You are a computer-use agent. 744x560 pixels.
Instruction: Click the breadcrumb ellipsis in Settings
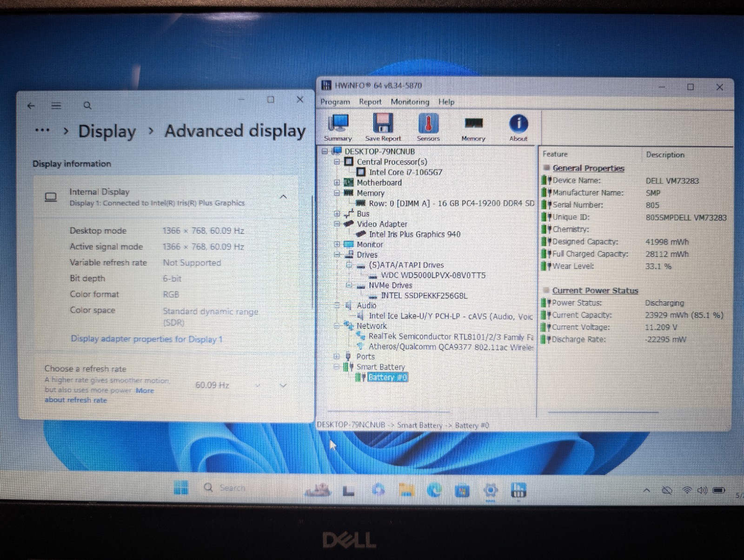(42, 130)
